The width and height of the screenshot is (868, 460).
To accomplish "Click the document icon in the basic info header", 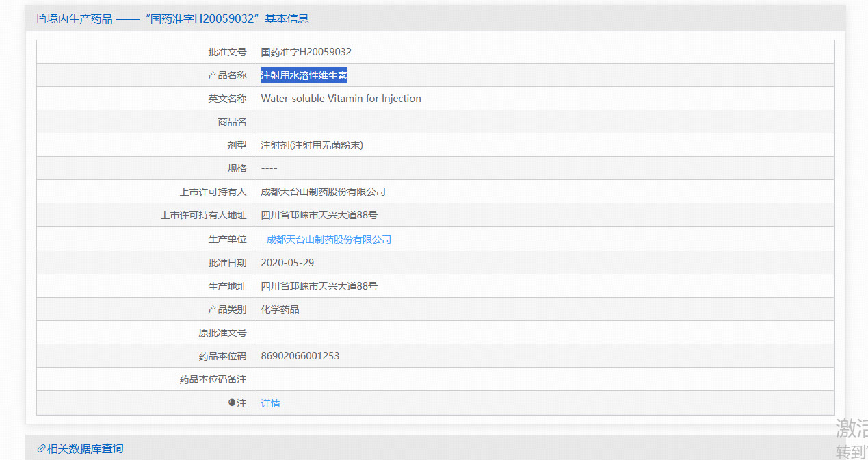I will pyautogui.click(x=41, y=19).
